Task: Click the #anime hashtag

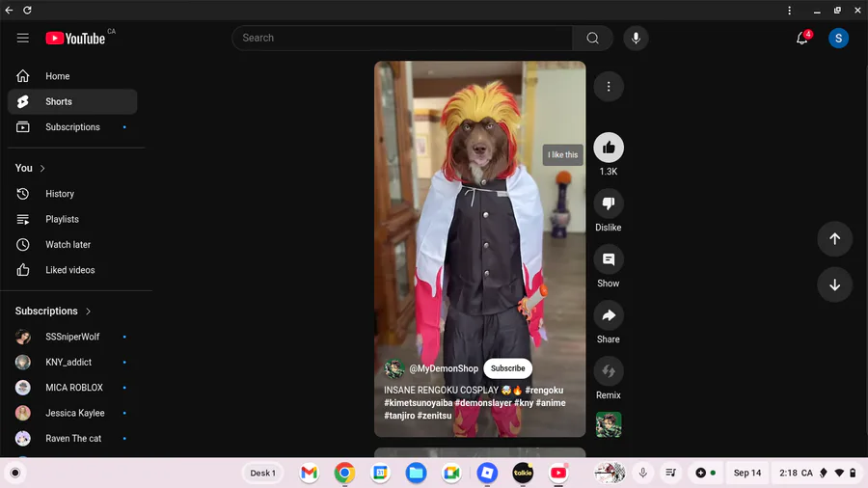Action: [x=551, y=403]
